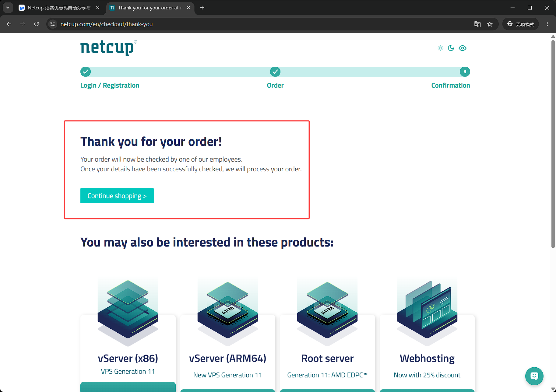Click the page vertical scrollbar thumb
This screenshot has height=392, width=556.
click(x=553, y=144)
